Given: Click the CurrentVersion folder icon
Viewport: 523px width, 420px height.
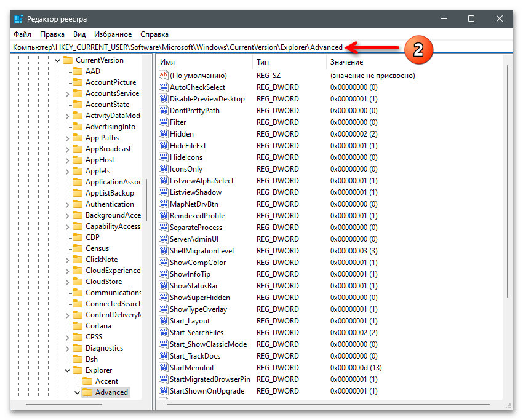Looking at the screenshot, I should [x=68, y=60].
